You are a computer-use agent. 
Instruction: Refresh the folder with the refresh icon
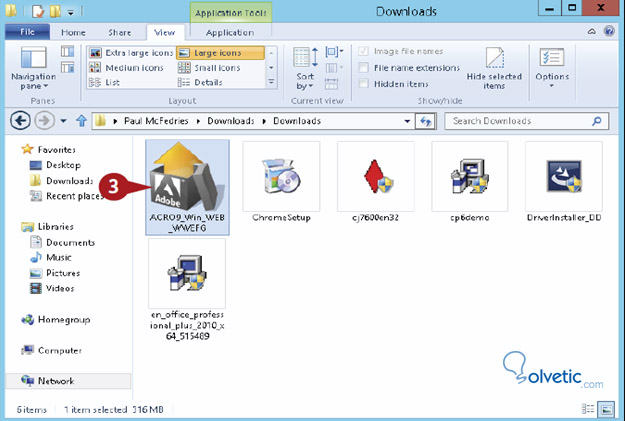click(426, 121)
